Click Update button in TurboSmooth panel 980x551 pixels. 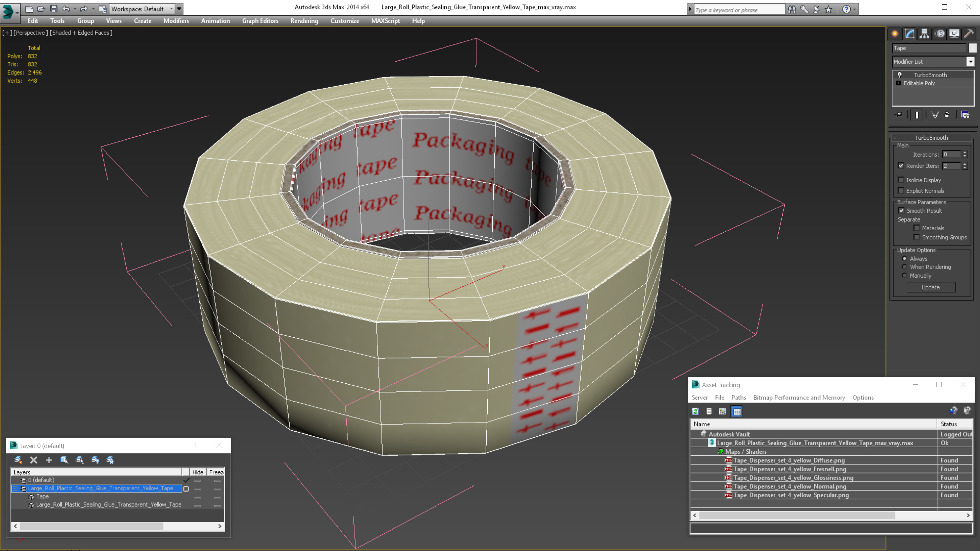[931, 287]
